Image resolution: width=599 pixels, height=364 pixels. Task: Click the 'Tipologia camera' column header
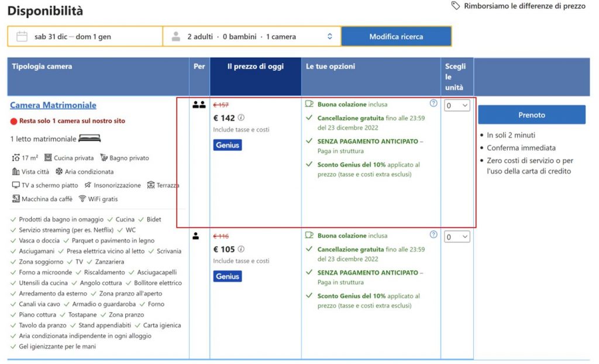pyautogui.click(x=42, y=67)
